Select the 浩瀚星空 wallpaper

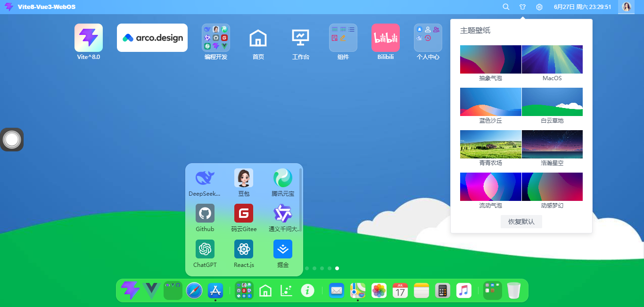pos(552,144)
